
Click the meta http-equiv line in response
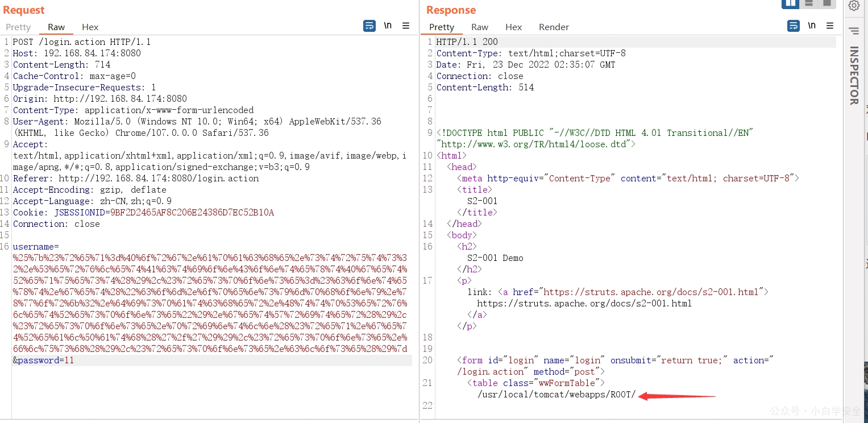[628, 178]
